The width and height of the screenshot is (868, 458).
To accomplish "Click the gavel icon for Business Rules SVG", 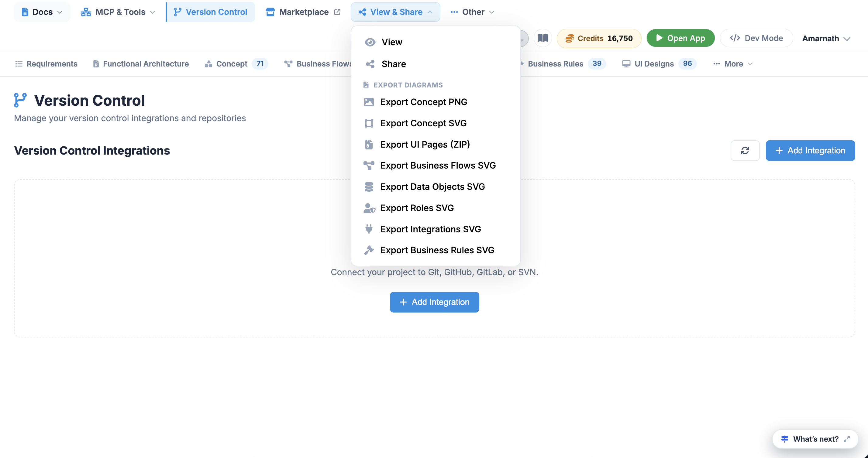I will coord(369,250).
